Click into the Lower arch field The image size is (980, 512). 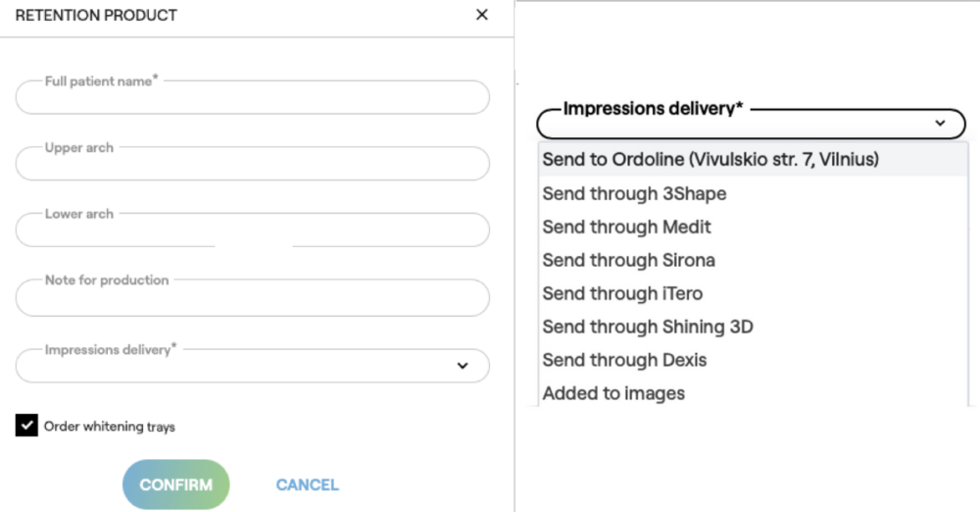pos(252,230)
